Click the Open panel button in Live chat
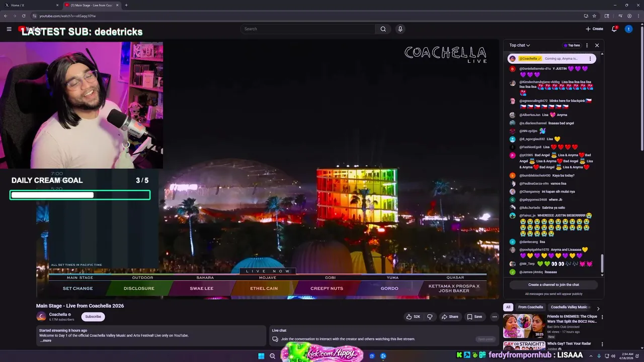644x362 pixels. tap(486, 339)
